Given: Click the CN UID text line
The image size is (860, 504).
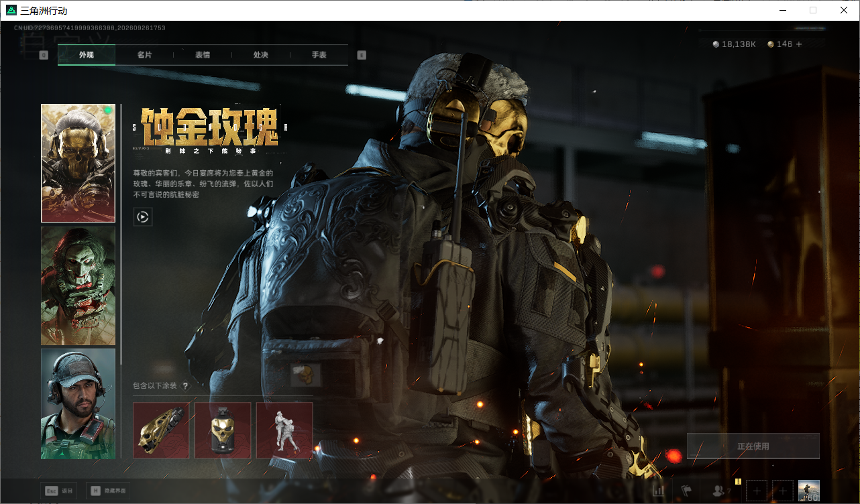Looking at the screenshot, I should 90,28.
